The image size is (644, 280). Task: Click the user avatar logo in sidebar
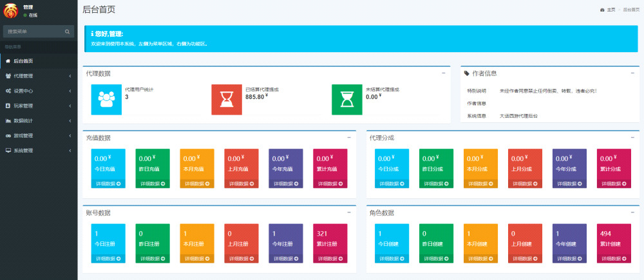[11, 10]
